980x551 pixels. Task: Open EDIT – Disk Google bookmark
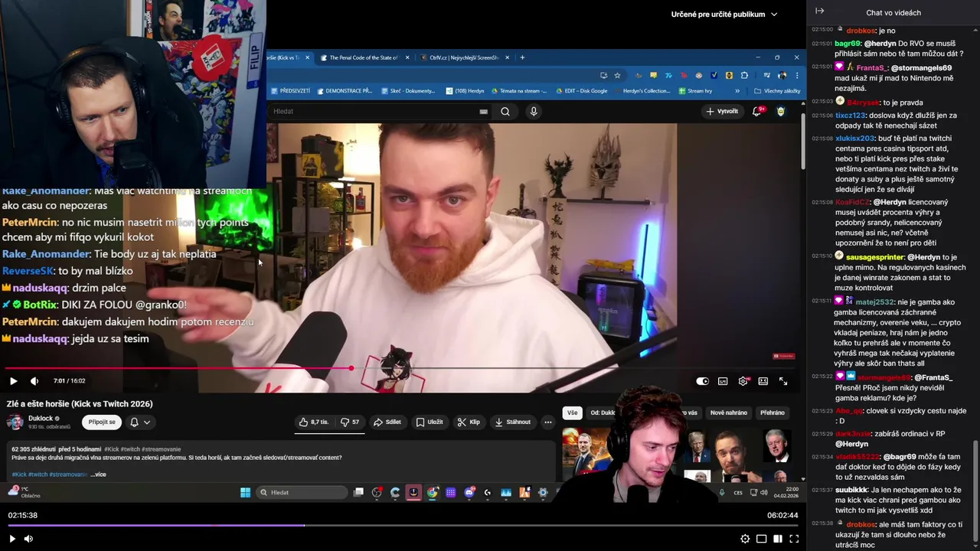coord(581,91)
